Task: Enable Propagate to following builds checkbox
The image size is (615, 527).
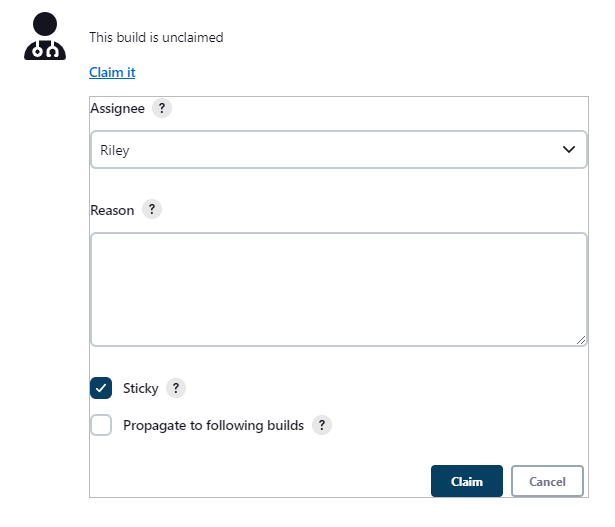Action: pyautogui.click(x=101, y=425)
